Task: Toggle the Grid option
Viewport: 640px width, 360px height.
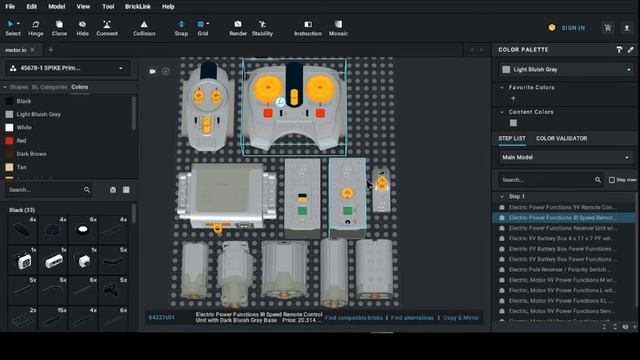Action: point(203,28)
